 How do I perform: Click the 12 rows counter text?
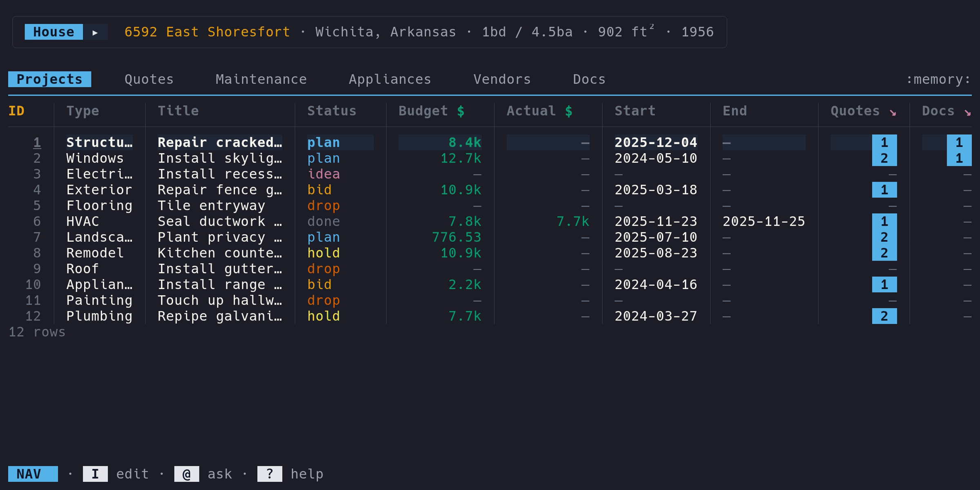[x=37, y=332]
